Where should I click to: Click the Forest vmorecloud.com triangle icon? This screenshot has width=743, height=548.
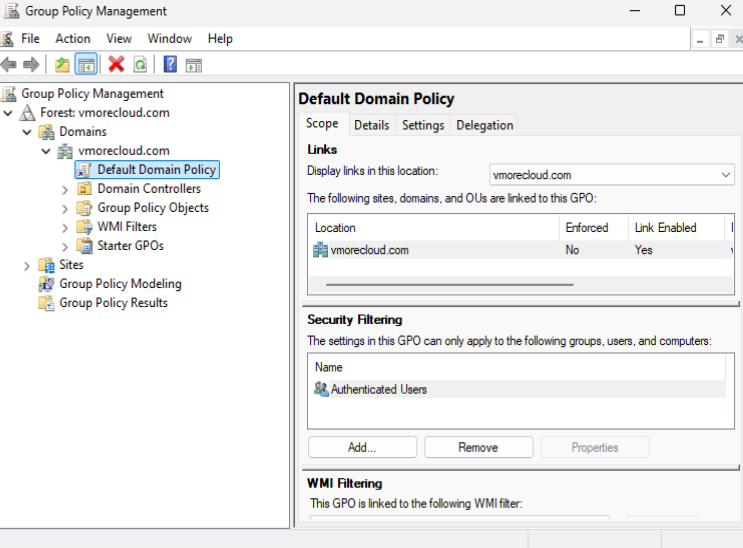[27, 113]
